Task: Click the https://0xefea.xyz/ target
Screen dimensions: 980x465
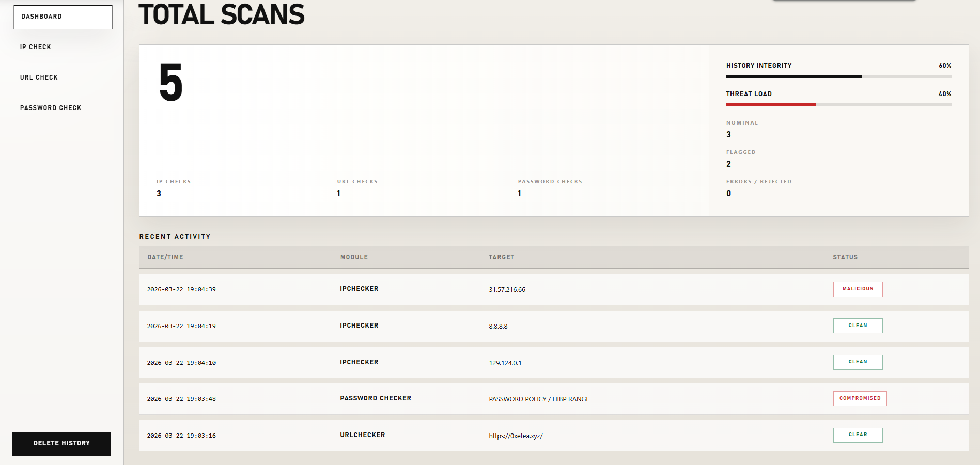Action: (516, 436)
